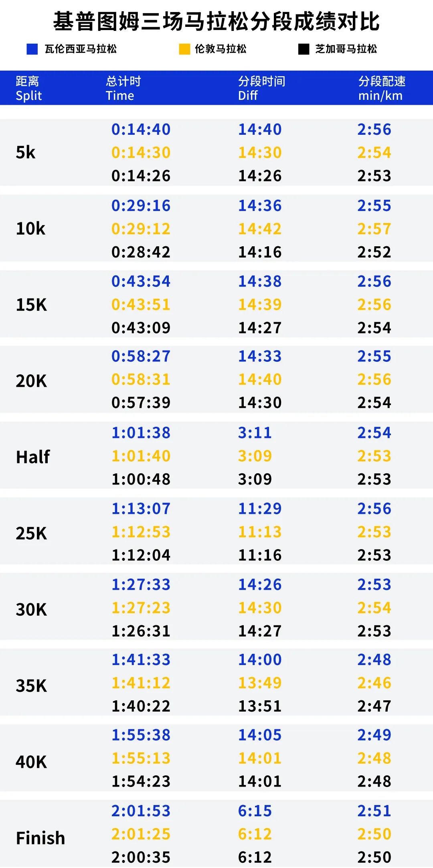Click the 40K row label

click(31, 762)
